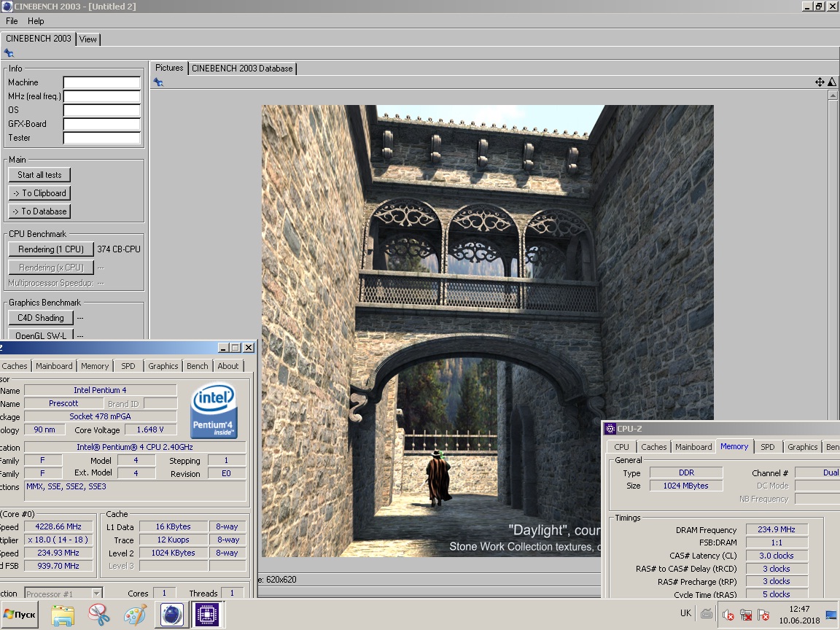Open About tab in left CPU-Z window
The image size is (840, 630).
[x=227, y=366]
